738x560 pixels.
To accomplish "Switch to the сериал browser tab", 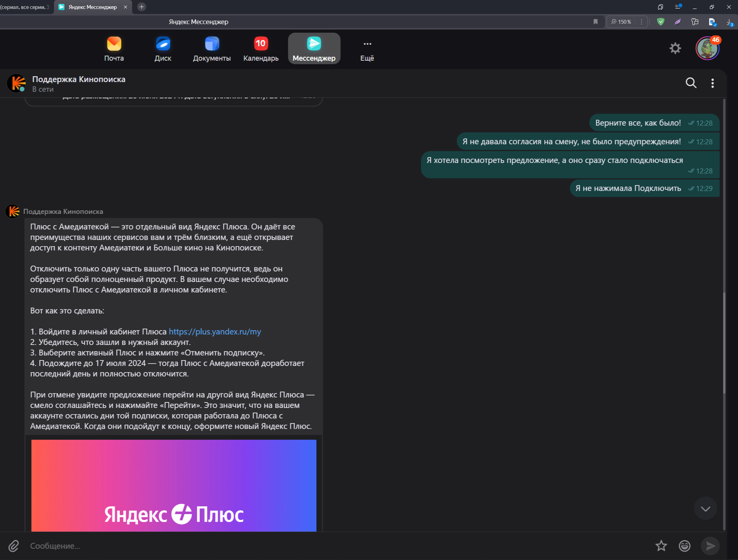I will coord(25,7).
